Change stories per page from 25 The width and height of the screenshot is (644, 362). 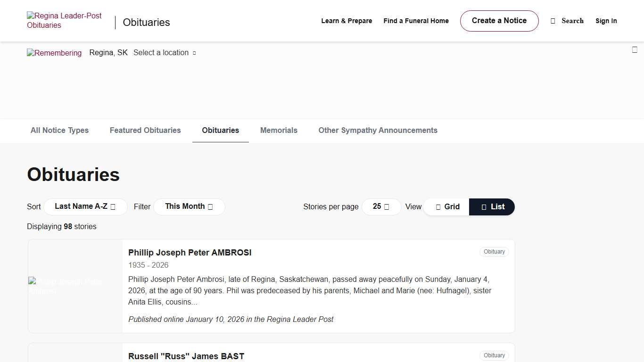tap(381, 206)
